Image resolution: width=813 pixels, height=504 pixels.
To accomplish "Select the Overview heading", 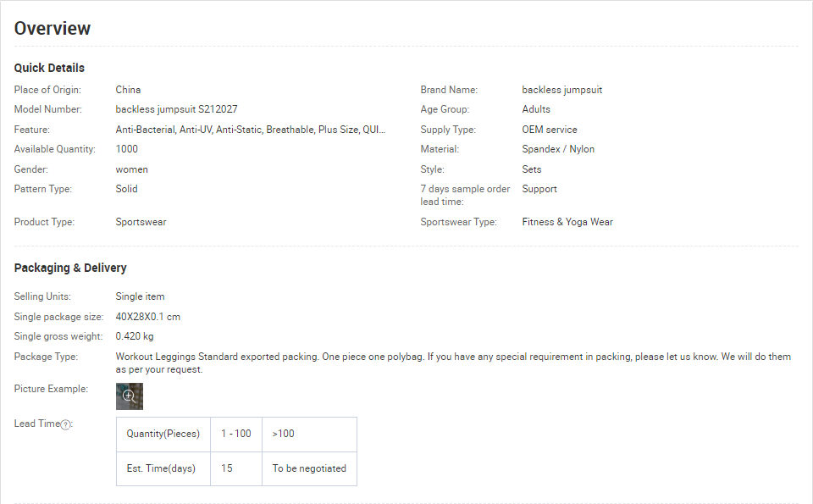I will 53,29.
